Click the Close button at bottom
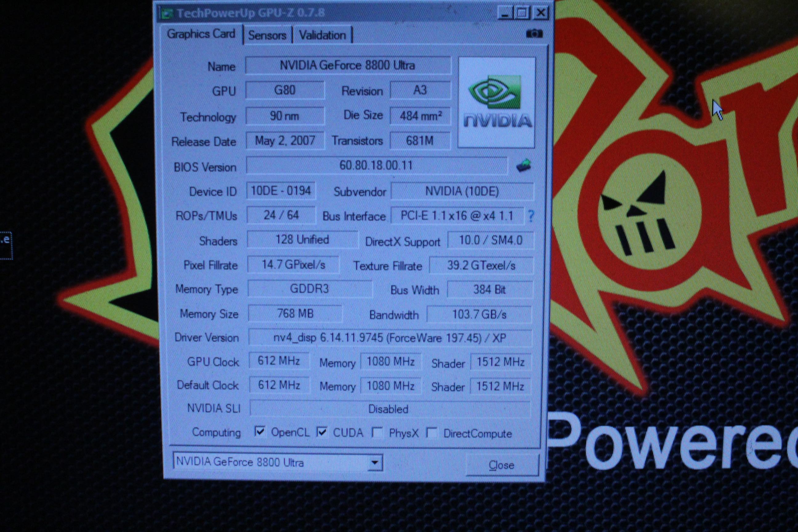 pyautogui.click(x=502, y=465)
